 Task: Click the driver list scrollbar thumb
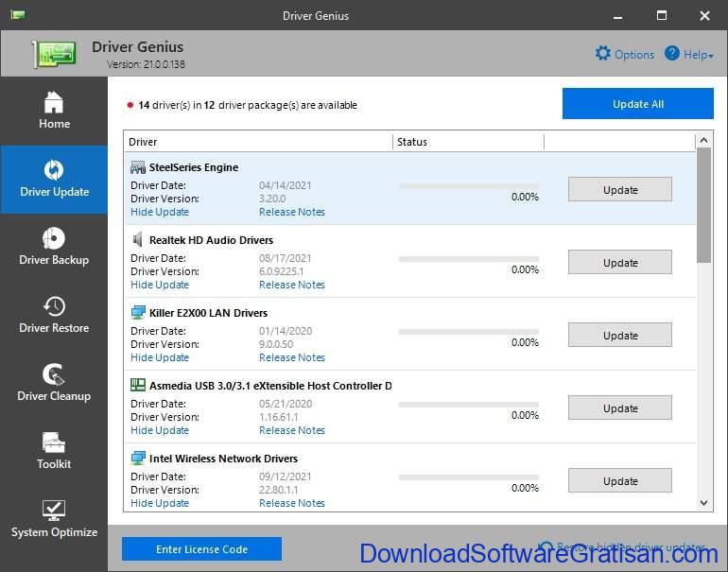(703, 205)
